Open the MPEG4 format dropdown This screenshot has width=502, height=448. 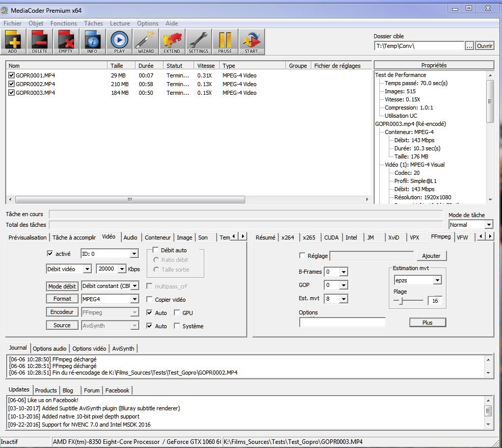click(135, 299)
